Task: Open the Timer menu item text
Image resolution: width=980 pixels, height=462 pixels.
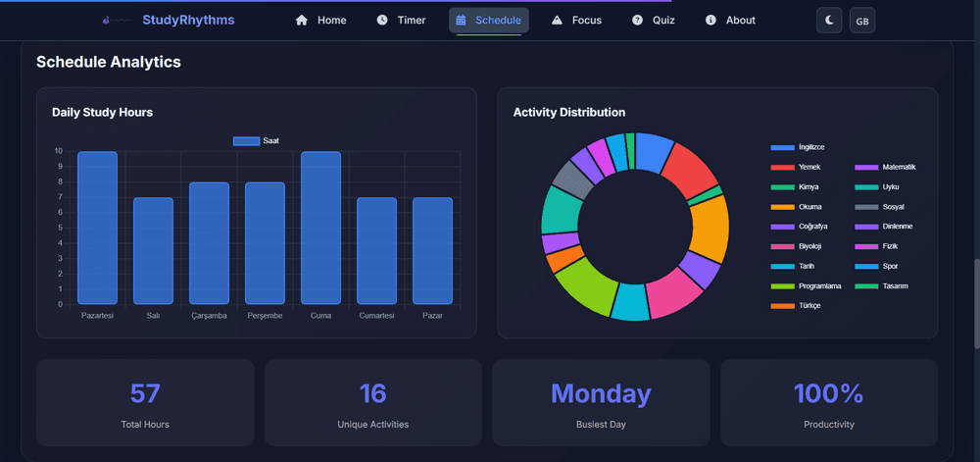Action: (x=412, y=21)
